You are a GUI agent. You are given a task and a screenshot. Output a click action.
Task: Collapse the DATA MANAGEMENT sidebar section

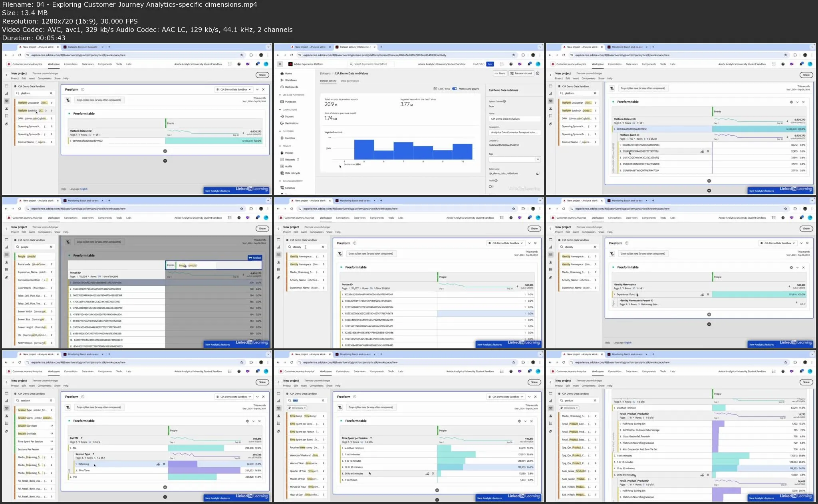[x=280, y=181]
